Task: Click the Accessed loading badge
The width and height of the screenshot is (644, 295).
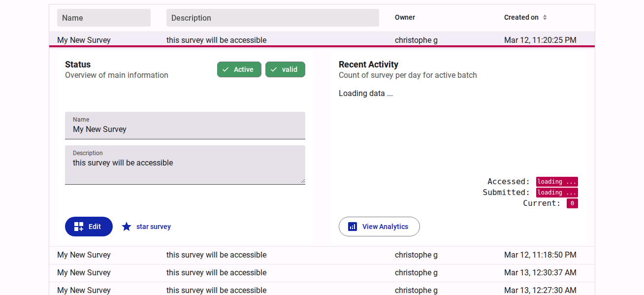Action: click(557, 182)
